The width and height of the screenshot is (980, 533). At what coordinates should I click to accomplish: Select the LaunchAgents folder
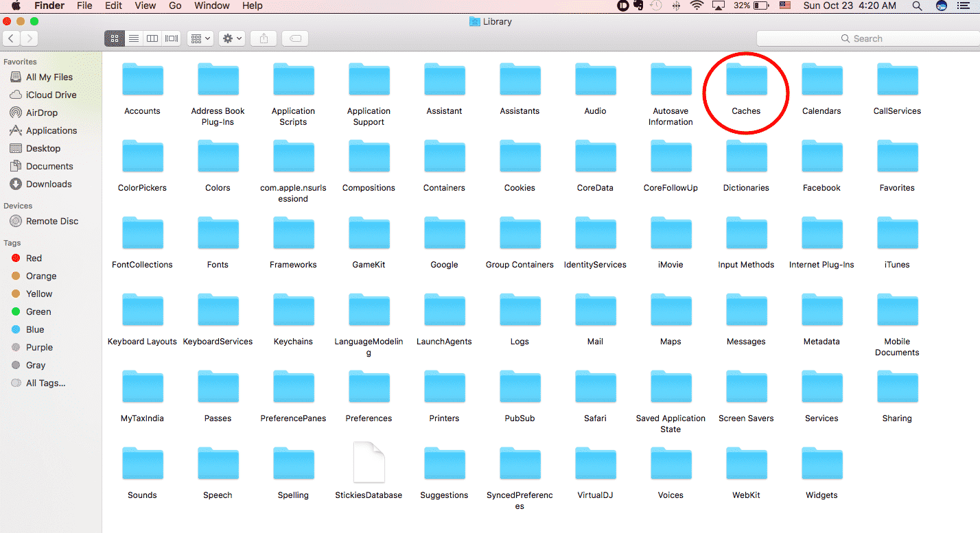click(x=444, y=310)
